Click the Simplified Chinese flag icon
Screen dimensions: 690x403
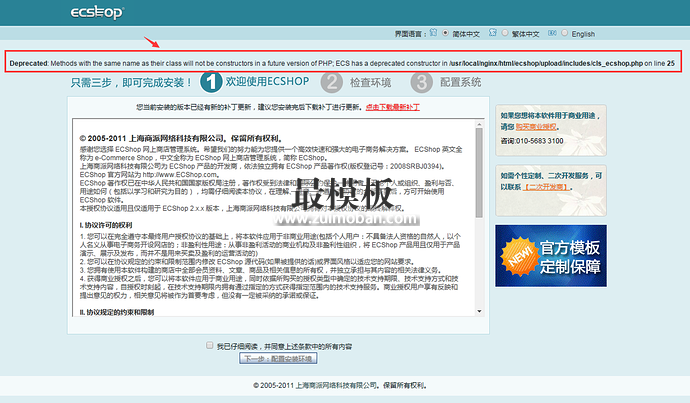[433, 33]
